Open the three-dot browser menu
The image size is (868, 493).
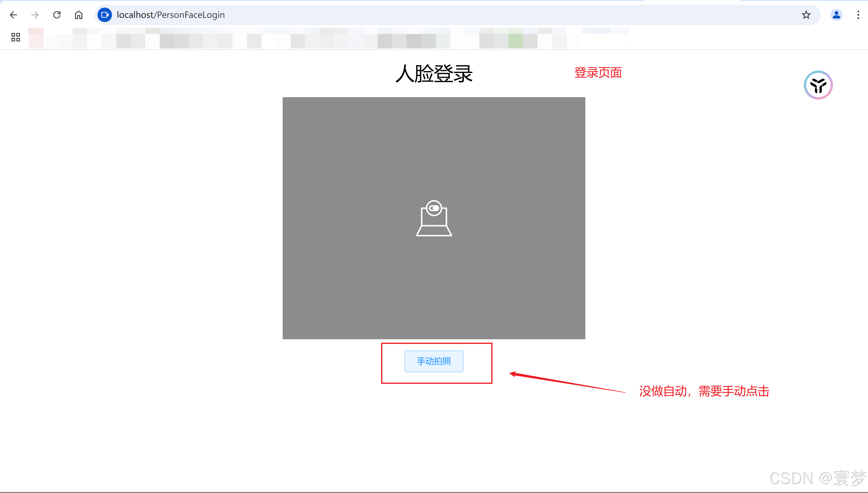[x=858, y=15]
